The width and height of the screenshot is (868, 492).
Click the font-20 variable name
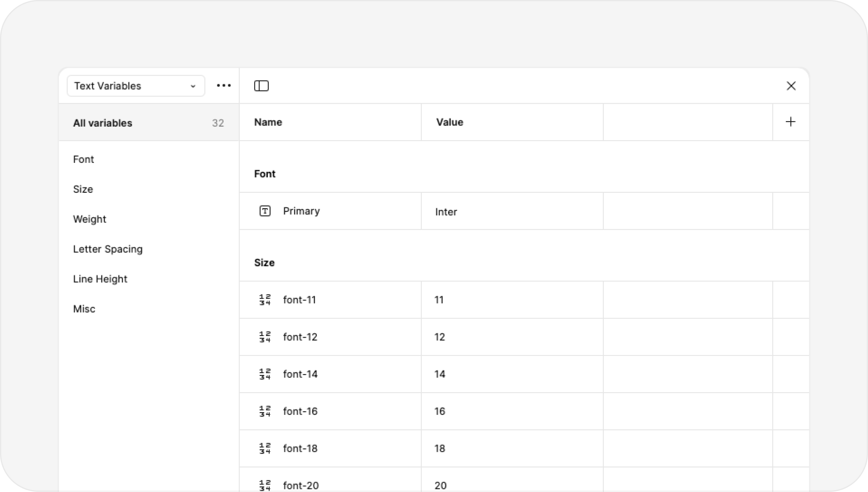(300, 485)
